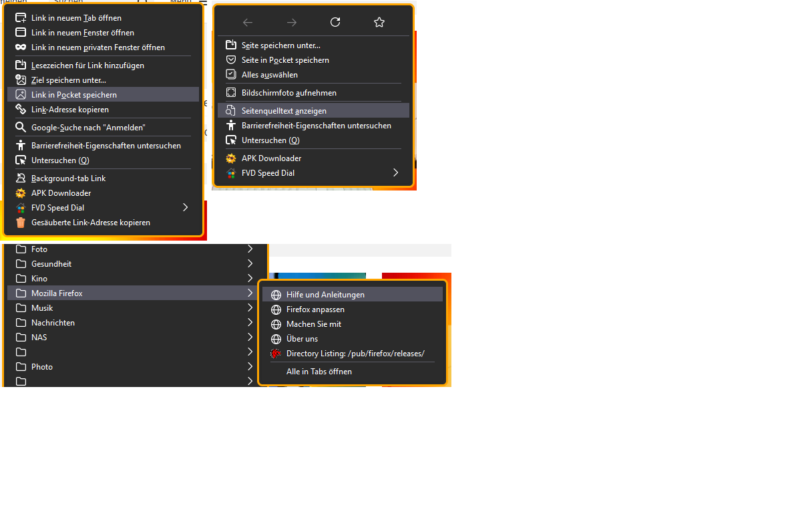This screenshot has height=514, width=812.
Task: Open the NAS folder label
Action: click(39, 337)
